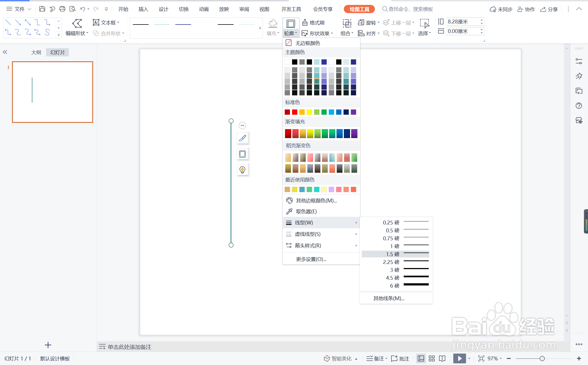Screen dimensions: 588x365
Task: Pick the bright red standard color swatch
Action: [x=295, y=112]
